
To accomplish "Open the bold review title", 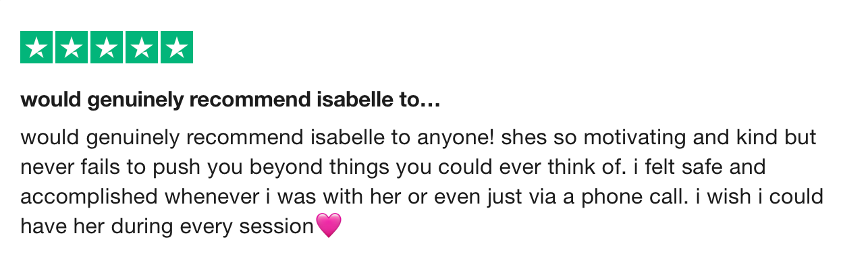I will click(x=230, y=101).
